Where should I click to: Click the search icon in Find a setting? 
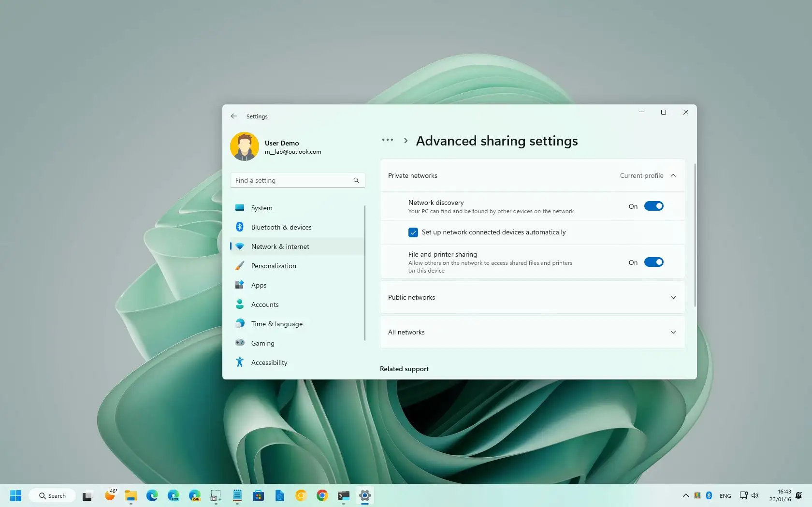click(356, 180)
